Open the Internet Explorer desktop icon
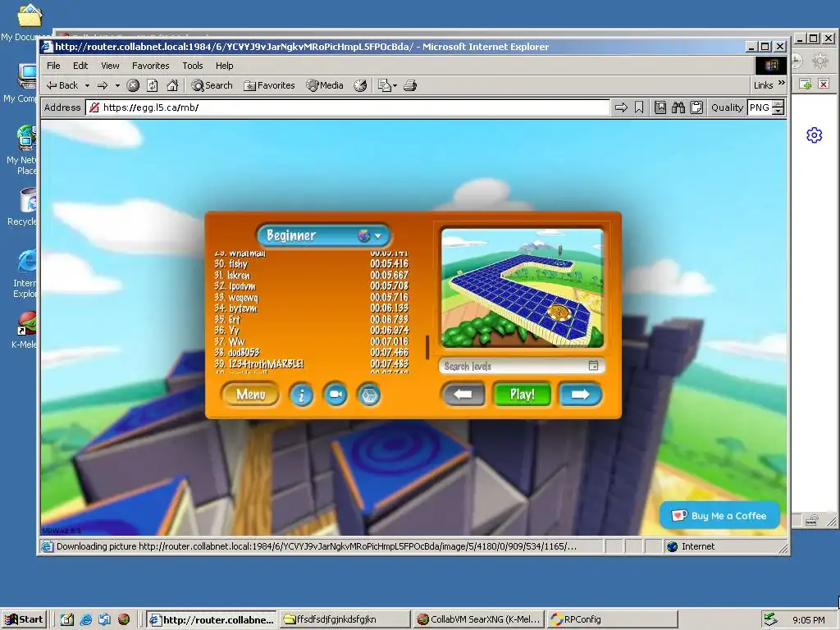 click(x=25, y=273)
